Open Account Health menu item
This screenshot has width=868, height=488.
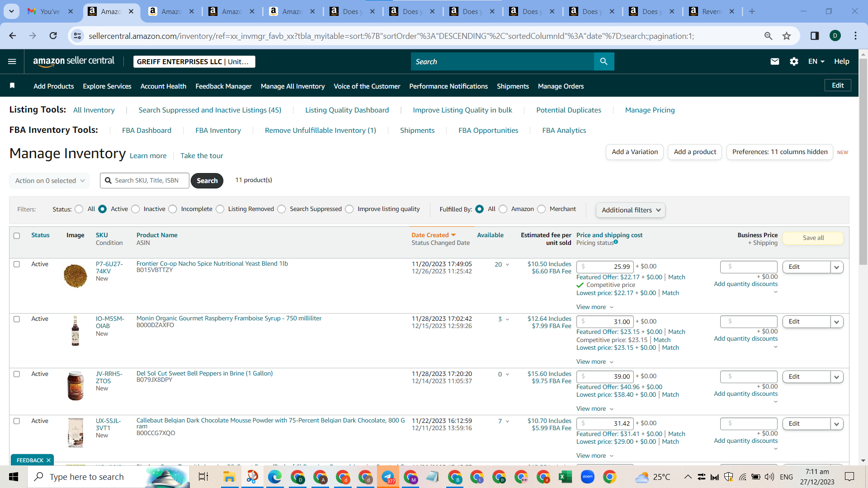pos(163,86)
